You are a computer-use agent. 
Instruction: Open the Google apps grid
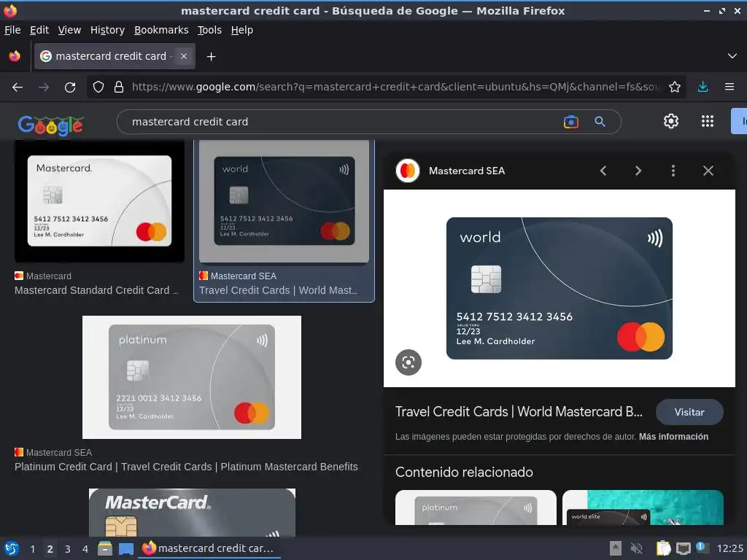click(x=708, y=122)
